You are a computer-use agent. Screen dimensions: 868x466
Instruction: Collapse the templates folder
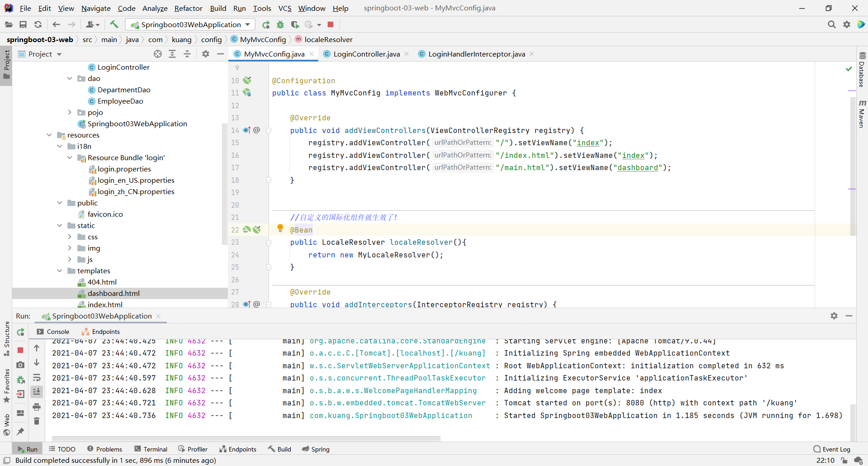pyautogui.click(x=60, y=271)
